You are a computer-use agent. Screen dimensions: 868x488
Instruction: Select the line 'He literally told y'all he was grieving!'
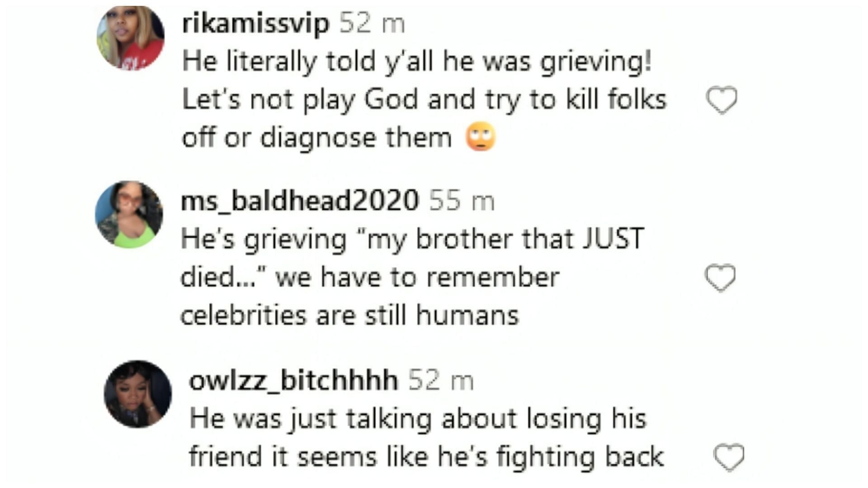pyautogui.click(x=417, y=61)
